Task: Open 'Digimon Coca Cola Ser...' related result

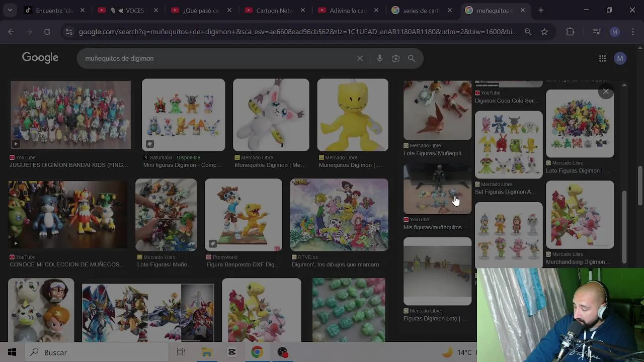Action: click(x=507, y=101)
